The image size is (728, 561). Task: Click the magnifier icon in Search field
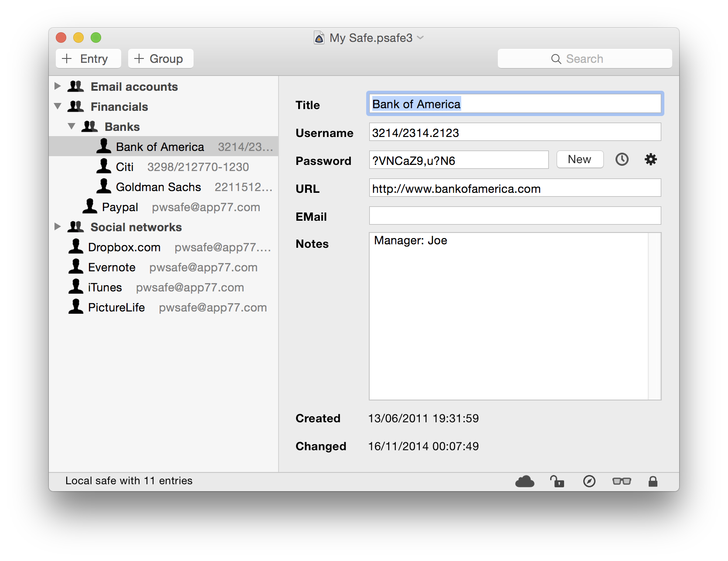point(556,59)
